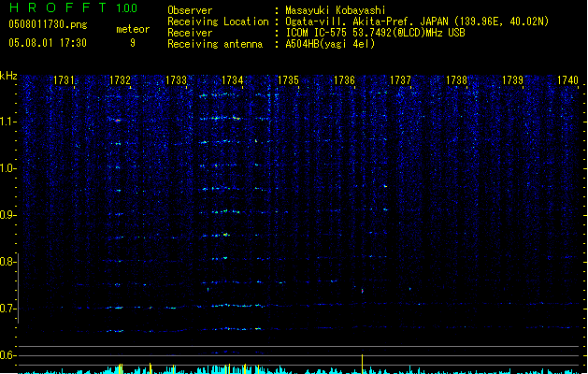The width and height of the screenshot is (588, 374).
Task: Click the HROFFT 1.0.0 title text
Action: [73, 7]
